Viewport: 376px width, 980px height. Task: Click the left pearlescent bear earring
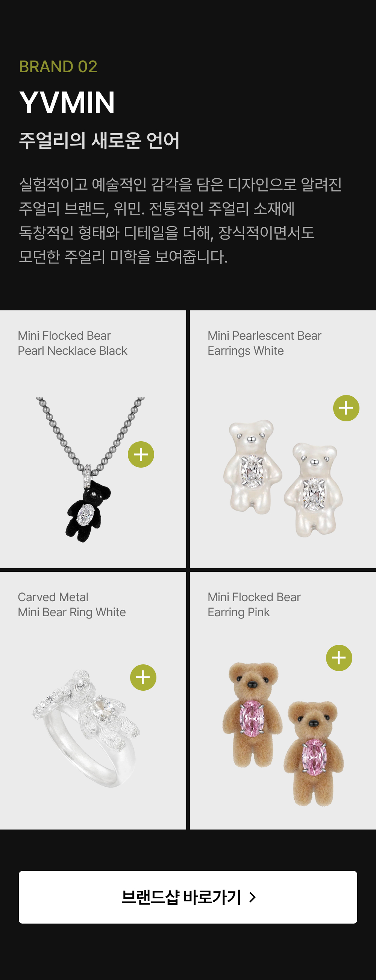252,467
